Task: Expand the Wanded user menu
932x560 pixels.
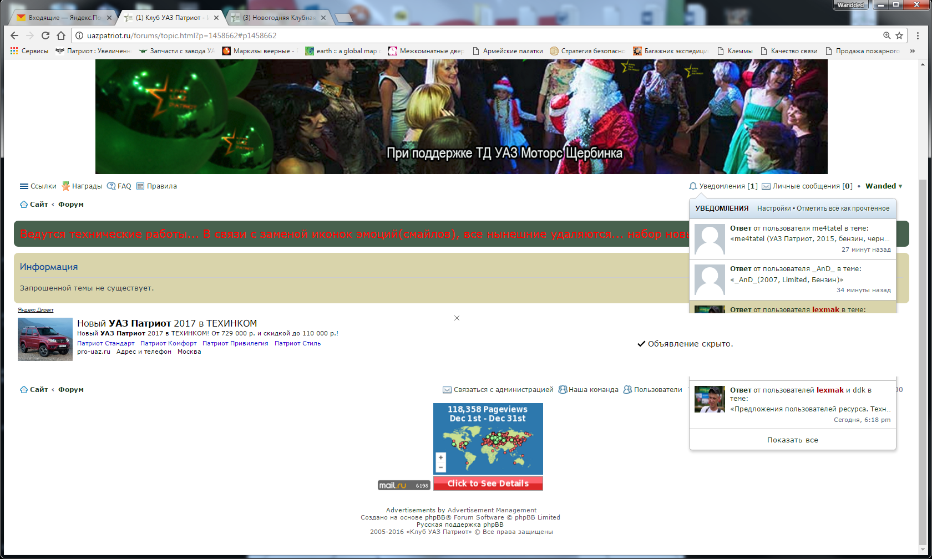Action: (x=884, y=186)
